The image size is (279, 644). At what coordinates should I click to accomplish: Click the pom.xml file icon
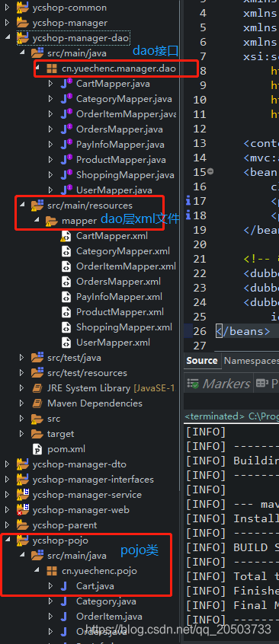pos(37,449)
